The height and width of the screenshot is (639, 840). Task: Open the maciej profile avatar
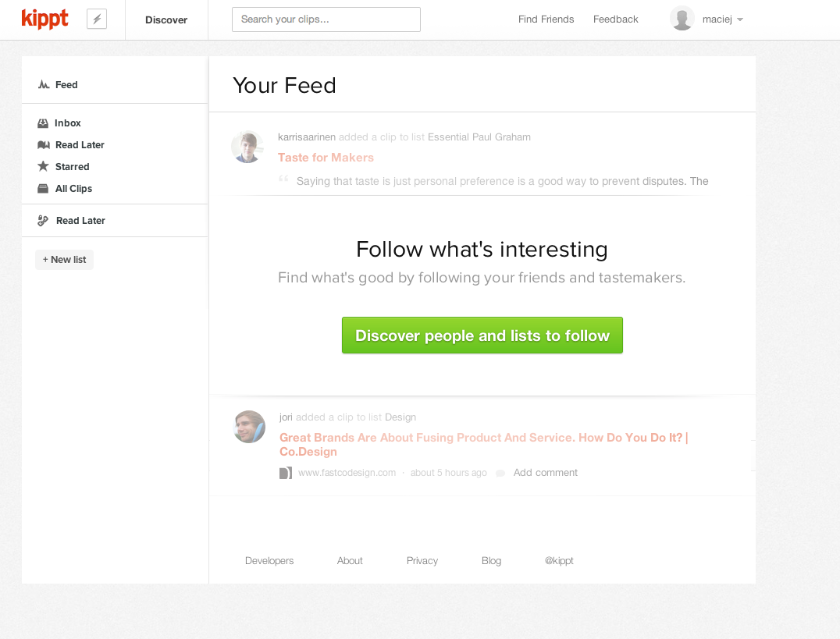pos(682,19)
